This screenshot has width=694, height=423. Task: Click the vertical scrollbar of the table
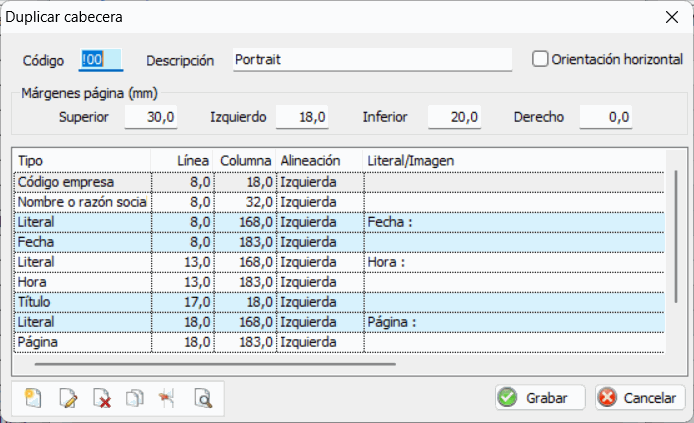pyautogui.click(x=676, y=237)
